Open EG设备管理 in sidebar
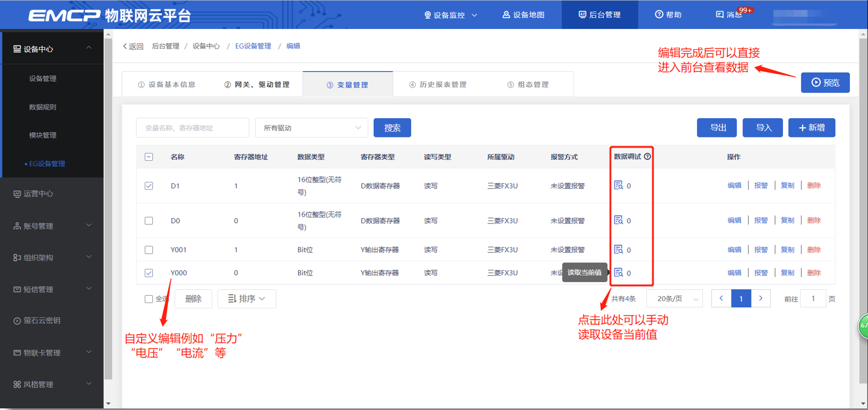 (x=47, y=164)
